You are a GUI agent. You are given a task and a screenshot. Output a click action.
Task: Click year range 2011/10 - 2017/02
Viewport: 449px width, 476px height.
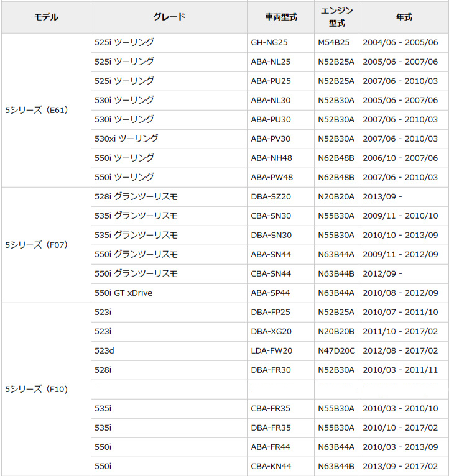(x=400, y=331)
